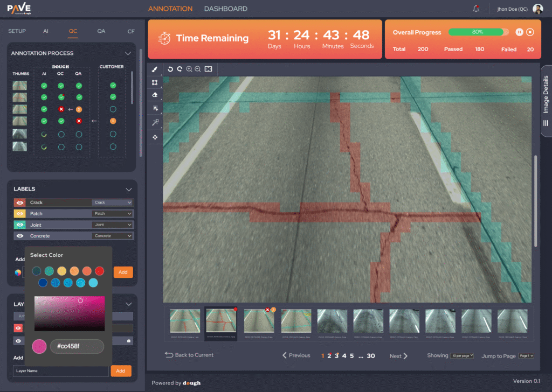Hide the Crack label overlay
The width and height of the screenshot is (552, 392).
[x=20, y=202]
